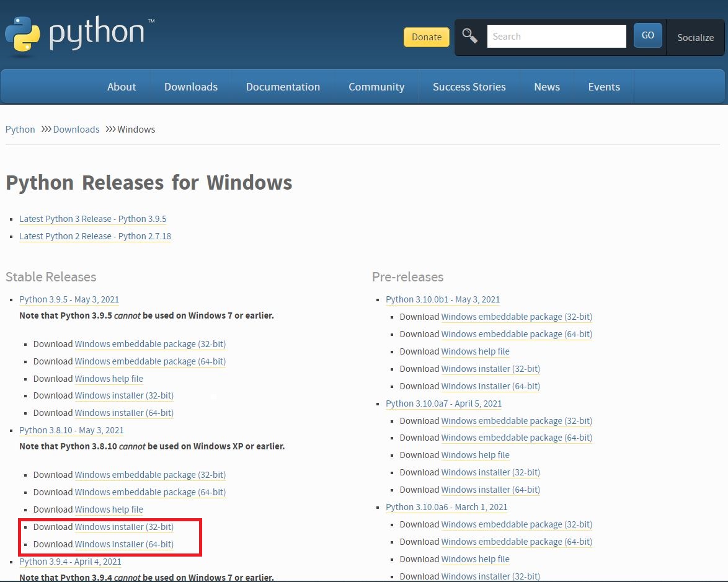This screenshot has width=728, height=582.
Task: Open Latest Python 3 Release 3.9.5 link
Action: 93,219
